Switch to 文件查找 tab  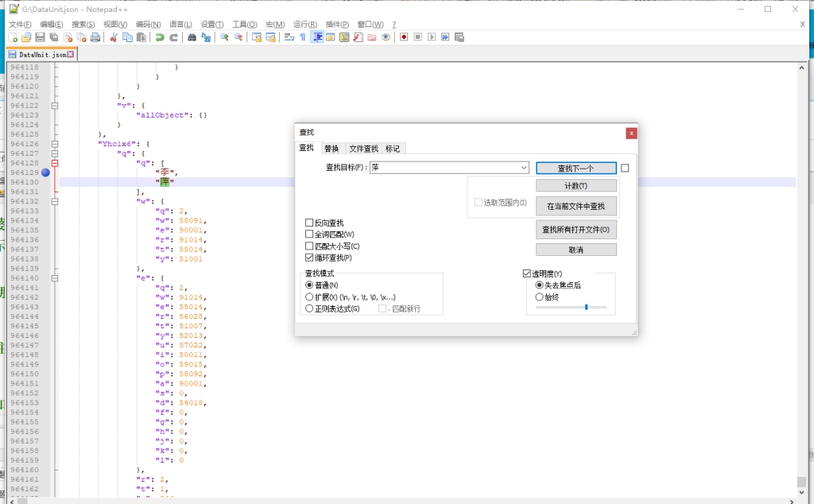[364, 149]
